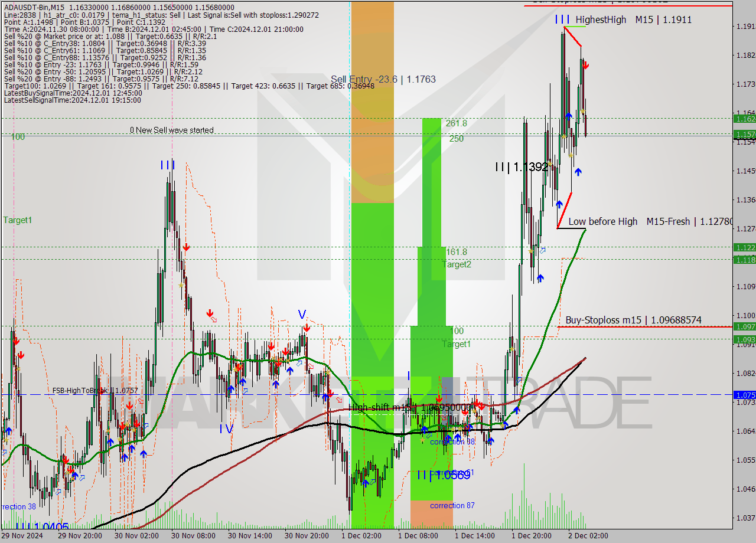The image size is (756, 543).
Task: Click the blue 'I V' wave label
Action: click(226, 428)
